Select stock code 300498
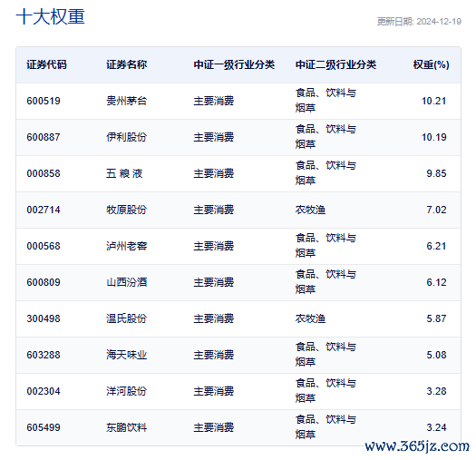This screenshot has width=476, height=460. tap(44, 318)
